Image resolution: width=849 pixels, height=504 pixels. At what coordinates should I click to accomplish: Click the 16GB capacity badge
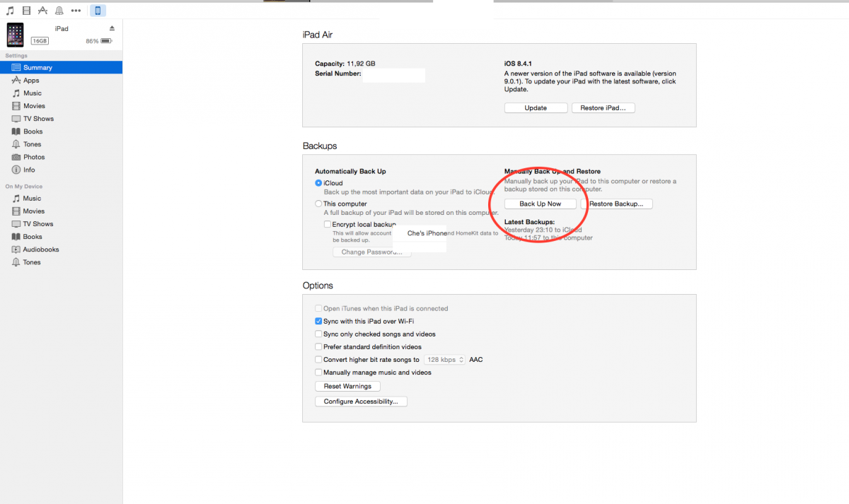click(x=40, y=41)
